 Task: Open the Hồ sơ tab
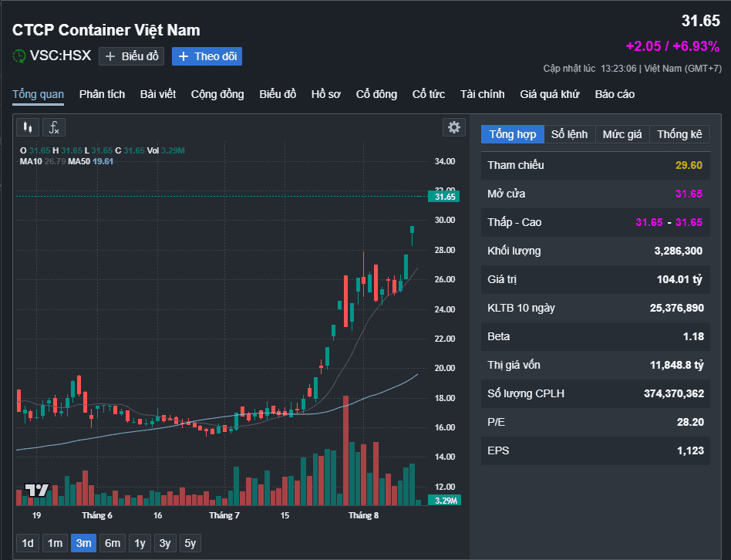326,94
